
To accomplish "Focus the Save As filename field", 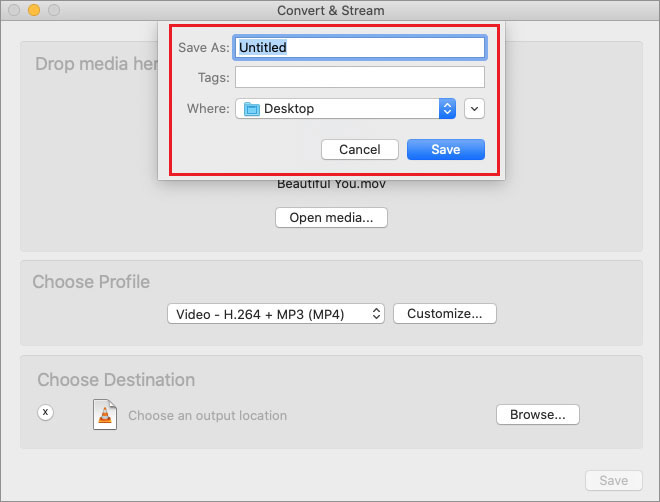I will point(360,47).
